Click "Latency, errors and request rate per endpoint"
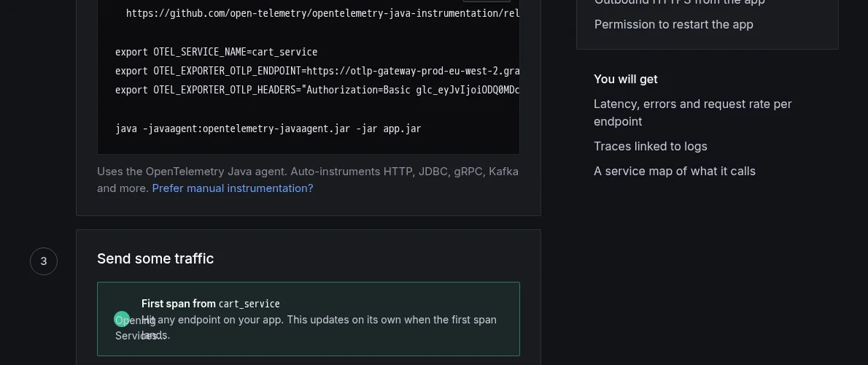Image resolution: width=868 pixels, height=365 pixels. coord(692,112)
